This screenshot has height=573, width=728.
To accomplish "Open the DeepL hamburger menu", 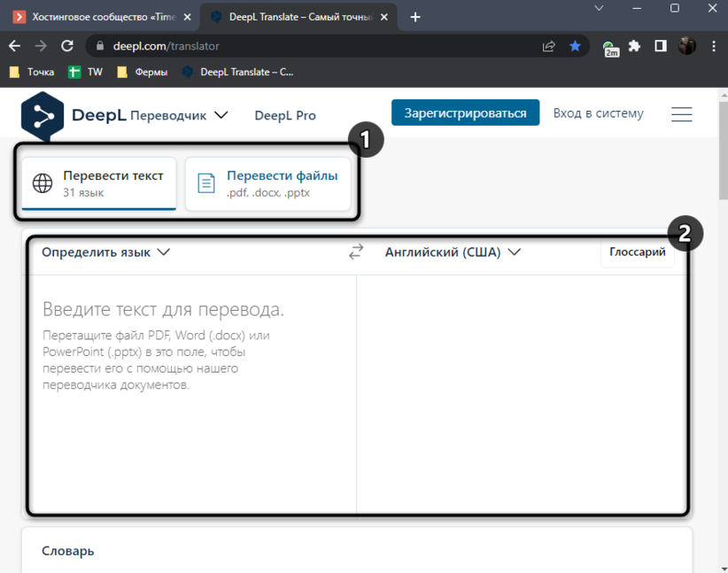I will 682,114.
